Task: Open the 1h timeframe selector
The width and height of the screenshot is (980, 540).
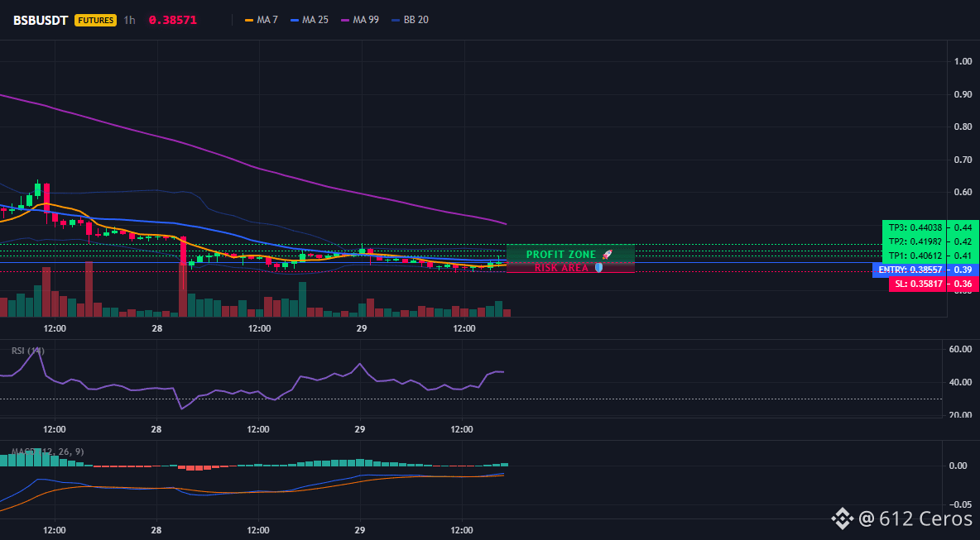Action: click(x=129, y=20)
